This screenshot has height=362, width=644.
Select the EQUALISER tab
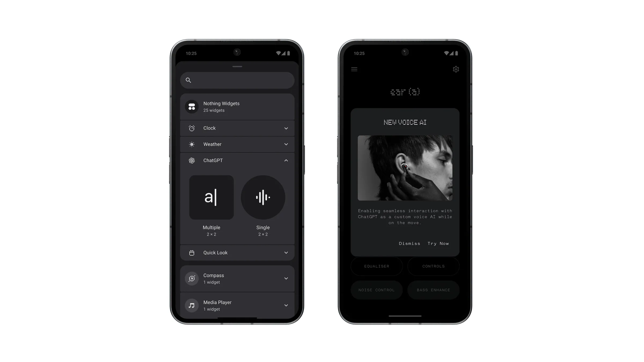[376, 266]
